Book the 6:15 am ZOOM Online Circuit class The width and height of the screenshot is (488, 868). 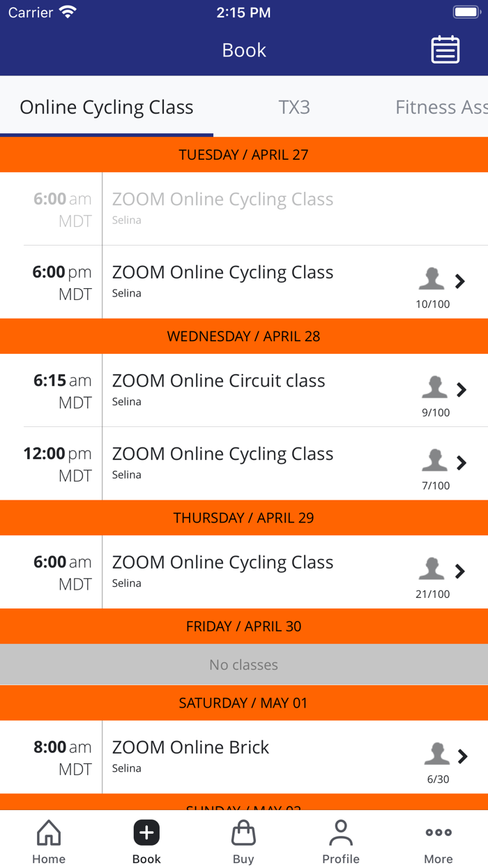coord(244,390)
